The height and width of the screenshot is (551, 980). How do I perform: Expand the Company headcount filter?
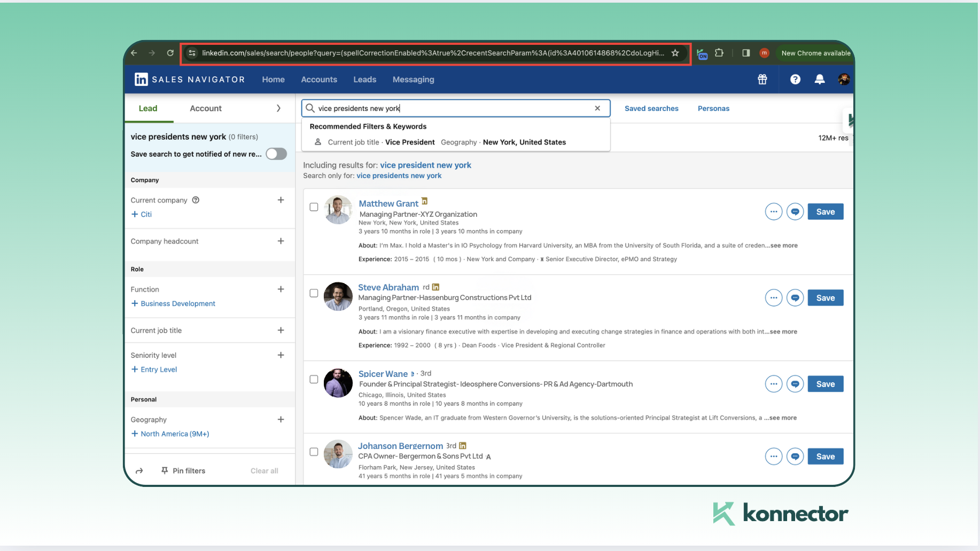coord(281,241)
